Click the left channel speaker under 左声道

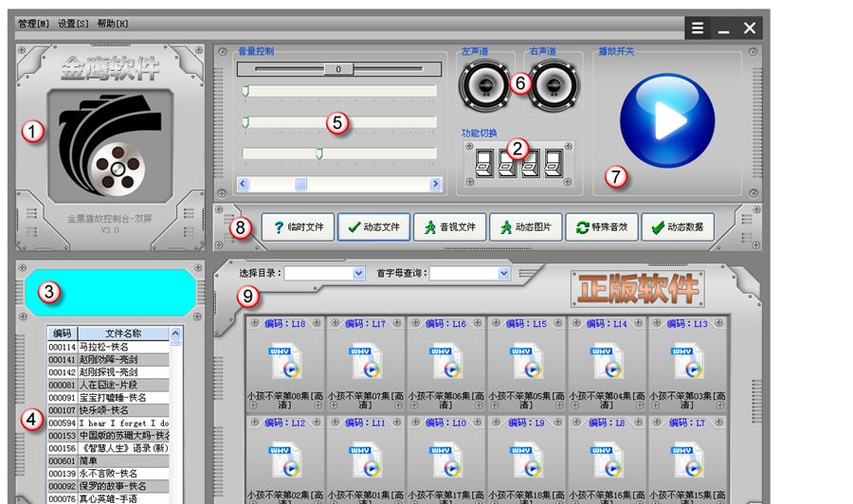pos(484,85)
